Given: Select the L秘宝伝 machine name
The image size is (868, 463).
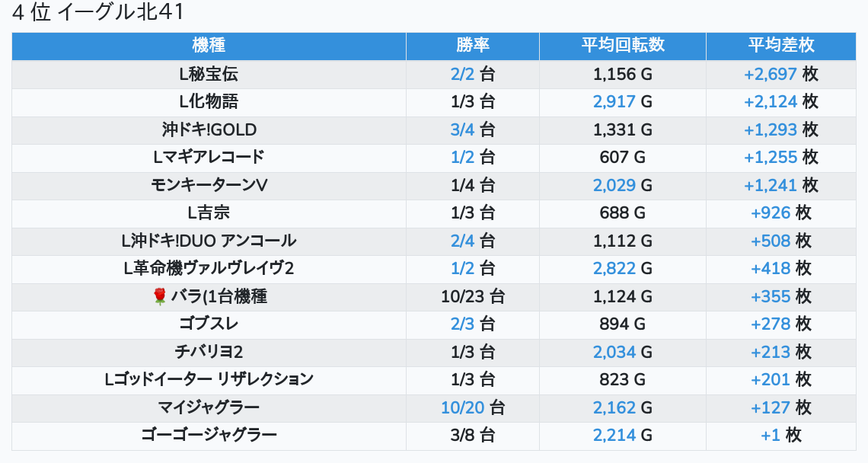Looking at the screenshot, I should 209,75.
